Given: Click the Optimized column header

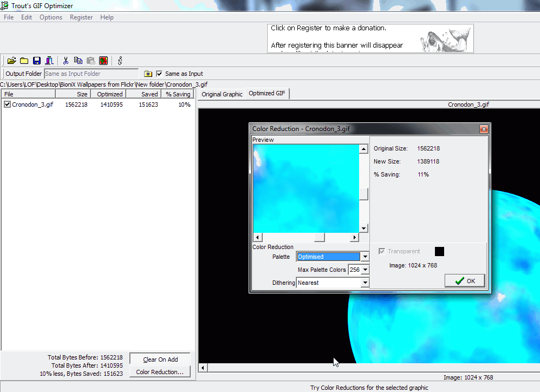Looking at the screenshot, I should click(108, 94).
